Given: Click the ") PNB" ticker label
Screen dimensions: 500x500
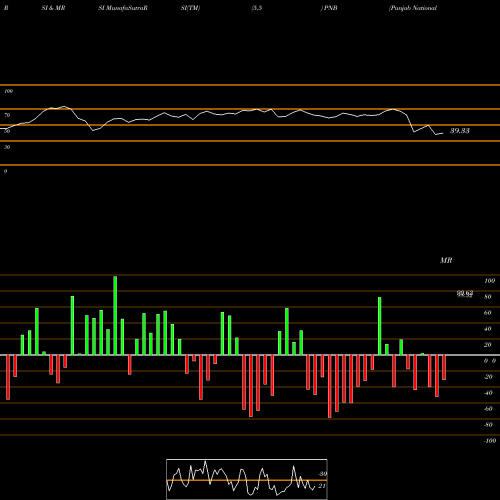Looking at the screenshot, I should [329, 8].
